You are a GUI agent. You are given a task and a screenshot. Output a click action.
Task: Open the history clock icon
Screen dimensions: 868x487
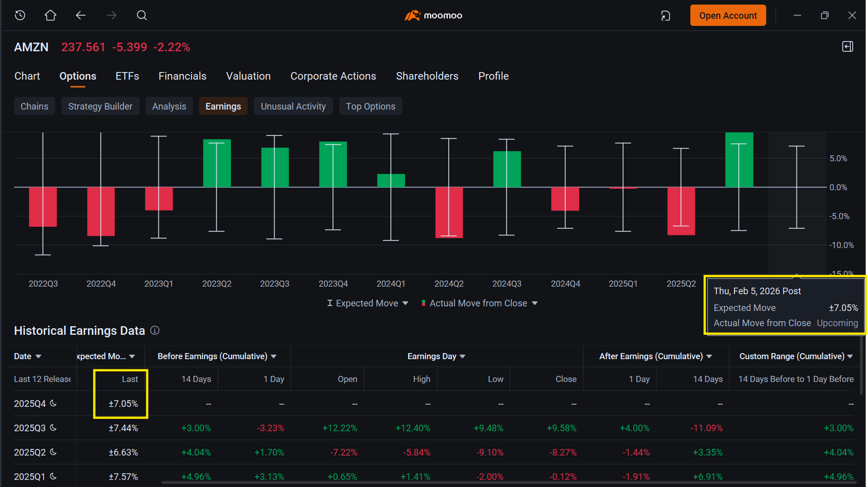tap(20, 15)
